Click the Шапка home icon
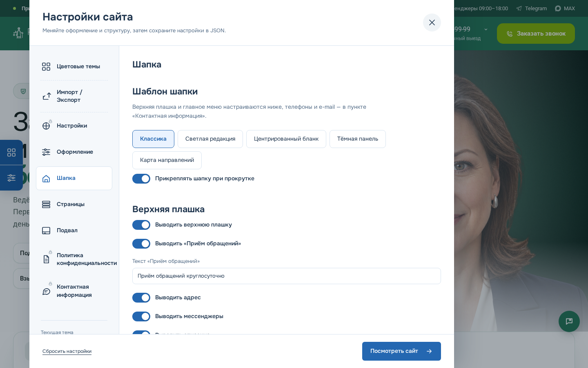This screenshot has width=588, height=368. [x=46, y=178]
